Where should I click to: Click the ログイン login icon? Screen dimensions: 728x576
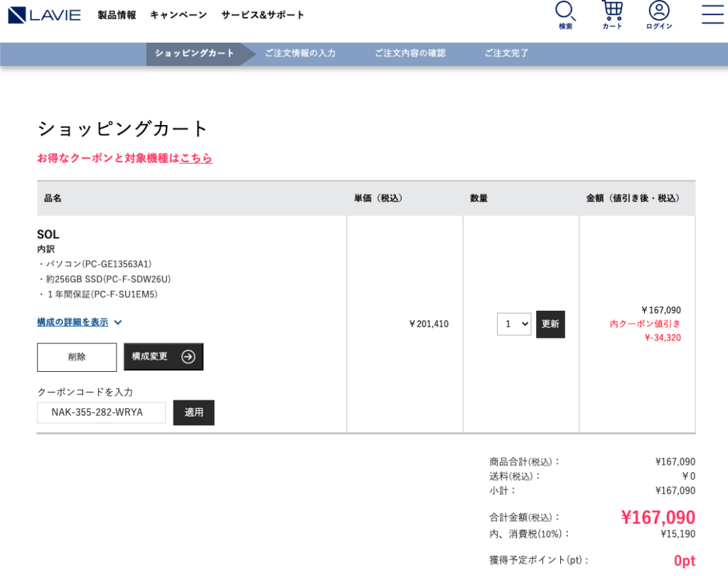click(659, 15)
